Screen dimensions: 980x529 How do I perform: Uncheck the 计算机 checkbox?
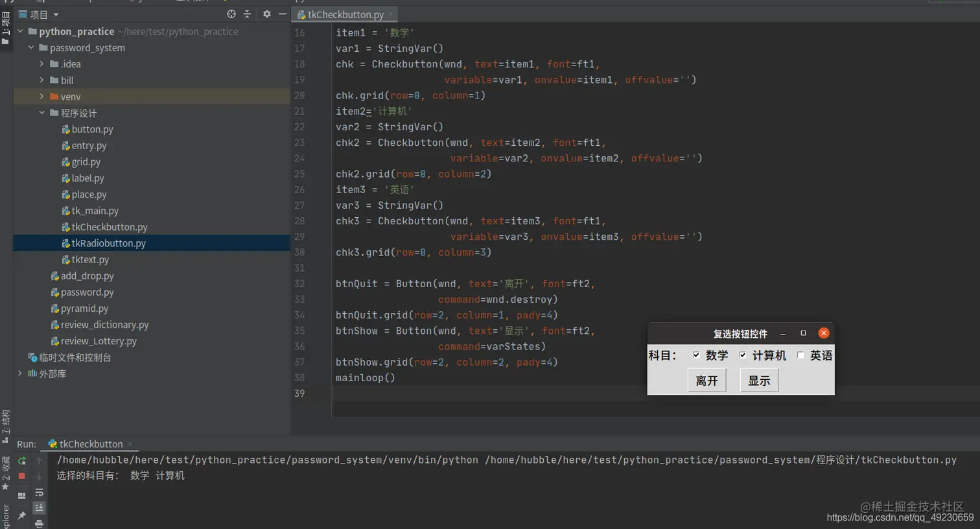point(742,355)
